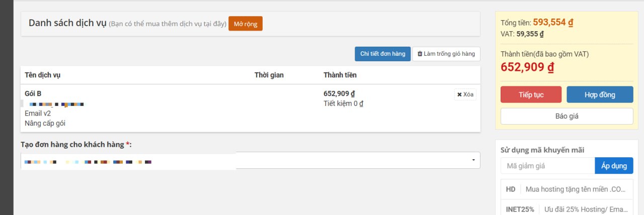This screenshot has width=644, height=215.
Task: Request a quote via Báo giá
Action: [x=567, y=116]
